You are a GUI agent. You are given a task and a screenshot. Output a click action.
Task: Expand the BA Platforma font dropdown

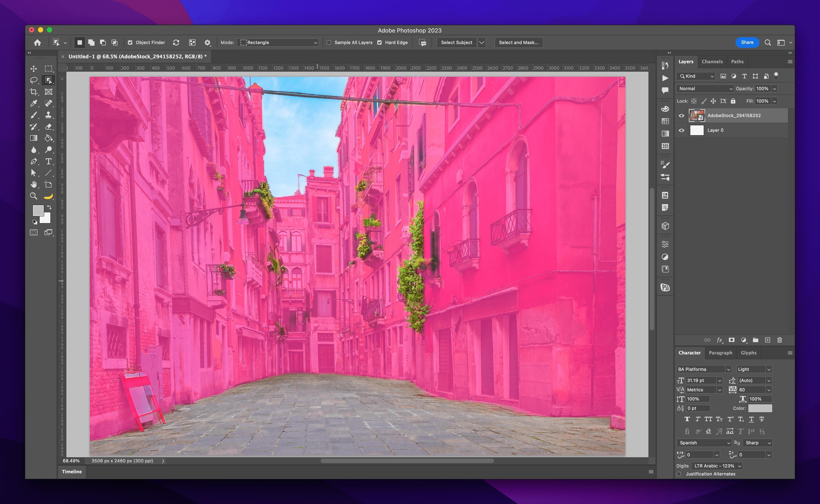[729, 369]
